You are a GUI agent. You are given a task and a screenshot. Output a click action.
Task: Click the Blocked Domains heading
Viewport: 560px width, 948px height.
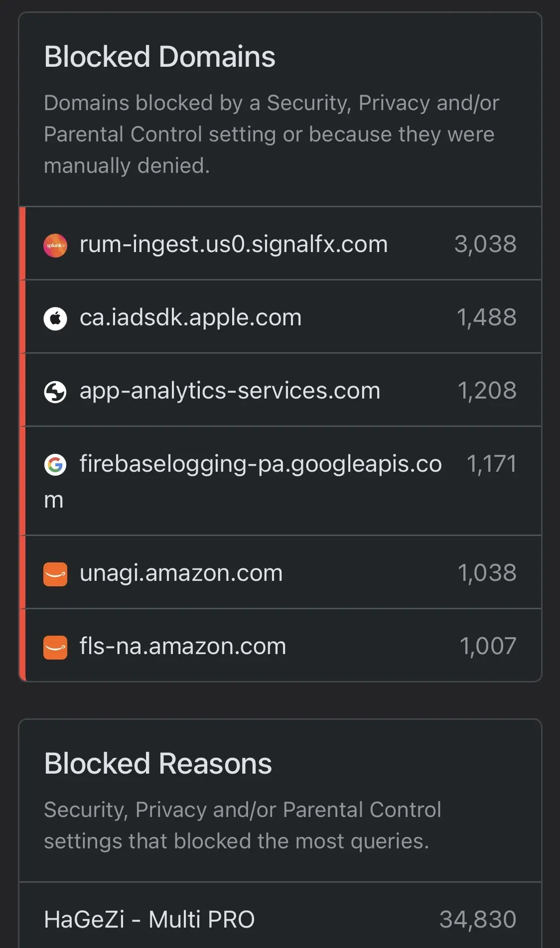pyautogui.click(x=159, y=56)
